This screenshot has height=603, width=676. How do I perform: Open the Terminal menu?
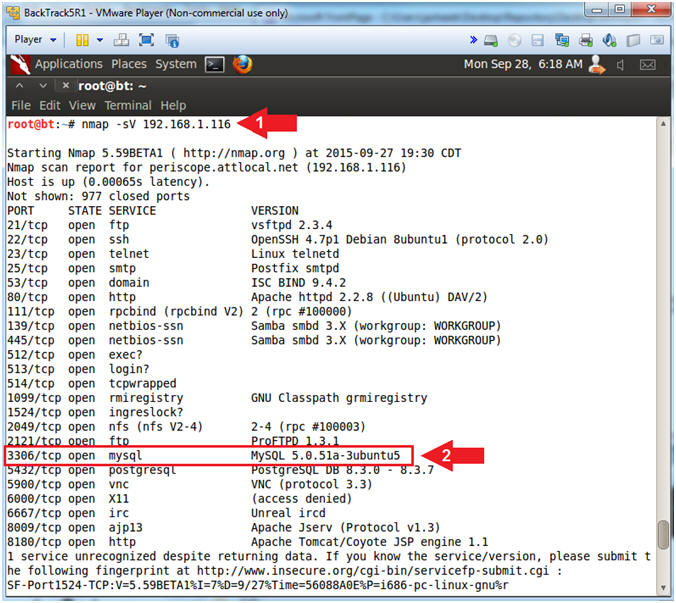[128, 105]
